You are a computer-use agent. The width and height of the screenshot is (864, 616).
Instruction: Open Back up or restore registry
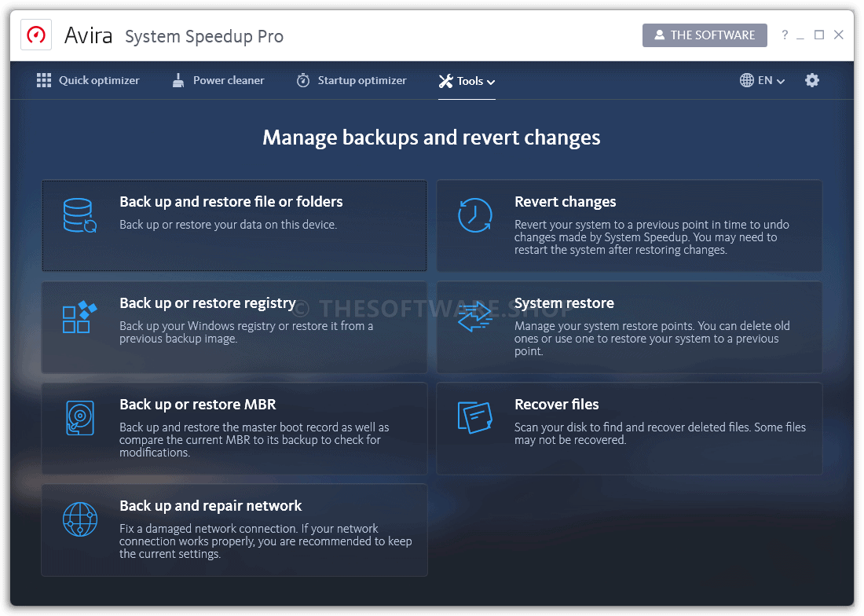[234, 328]
